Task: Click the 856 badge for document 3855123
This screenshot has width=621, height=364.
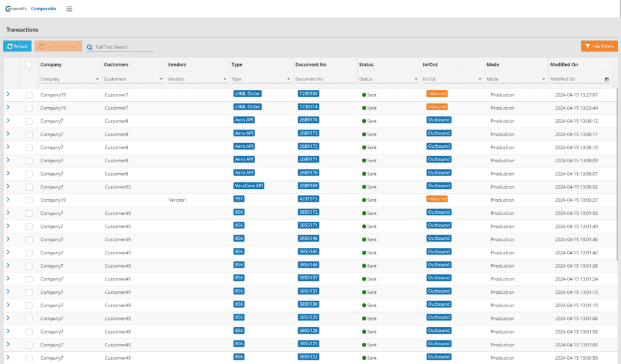Action: [x=239, y=344]
